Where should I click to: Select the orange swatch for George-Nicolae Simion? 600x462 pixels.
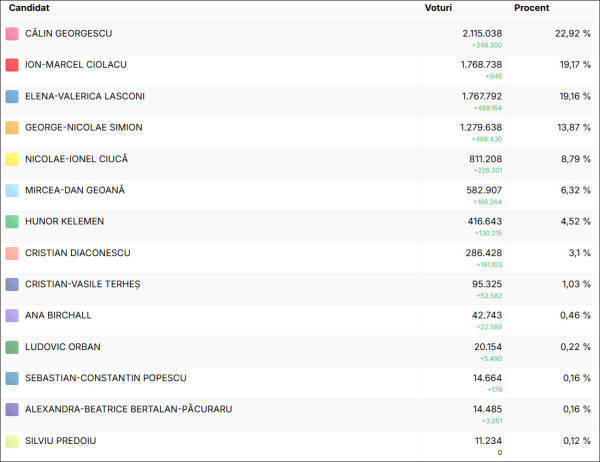[x=12, y=127]
